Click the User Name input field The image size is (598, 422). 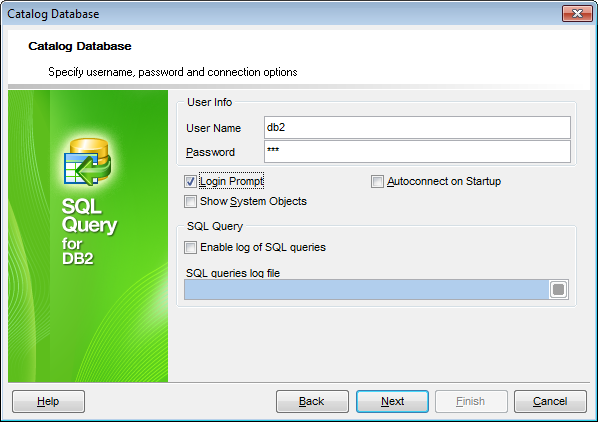tap(417, 127)
